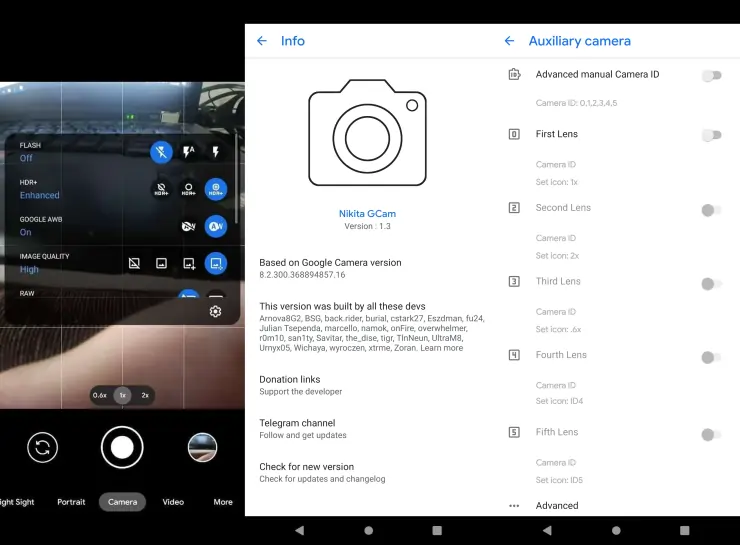Click the Second Lens number icon
740x545 pixels.
point(514,208)
